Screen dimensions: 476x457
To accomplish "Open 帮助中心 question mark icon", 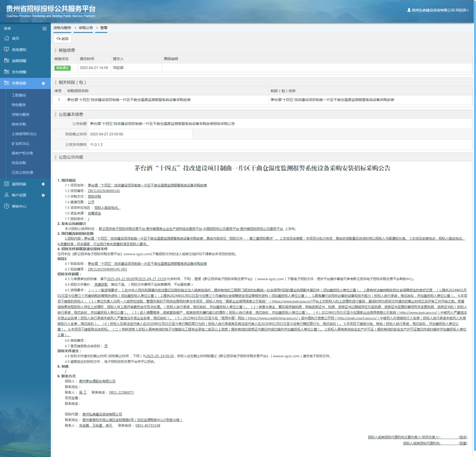I will click(6, 206).
